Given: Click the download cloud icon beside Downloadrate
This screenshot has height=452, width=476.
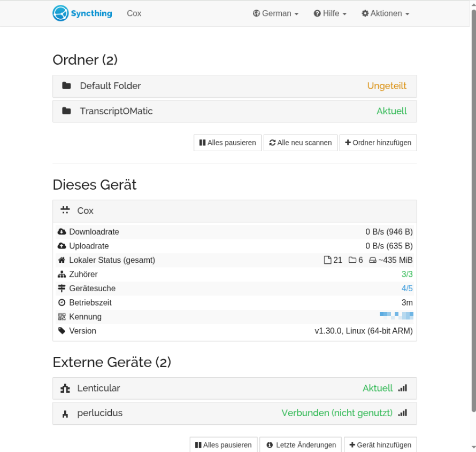Looking at the screenshot, I should pos(62,231).
